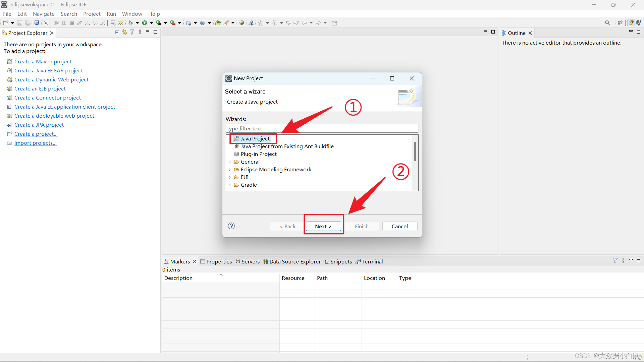Open the toolbar search magnifier icon

tap(607, 23)
